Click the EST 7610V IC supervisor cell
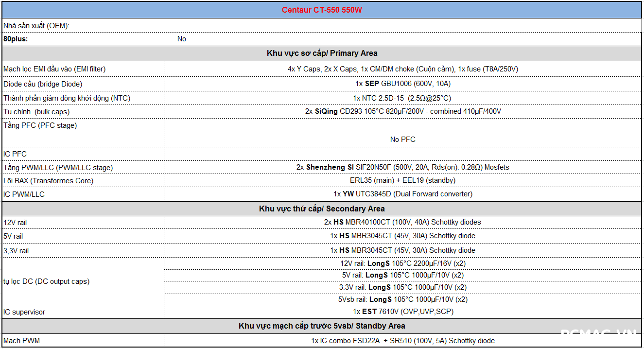The width and height of the screenshot is (644, 349). pos(402,312)
